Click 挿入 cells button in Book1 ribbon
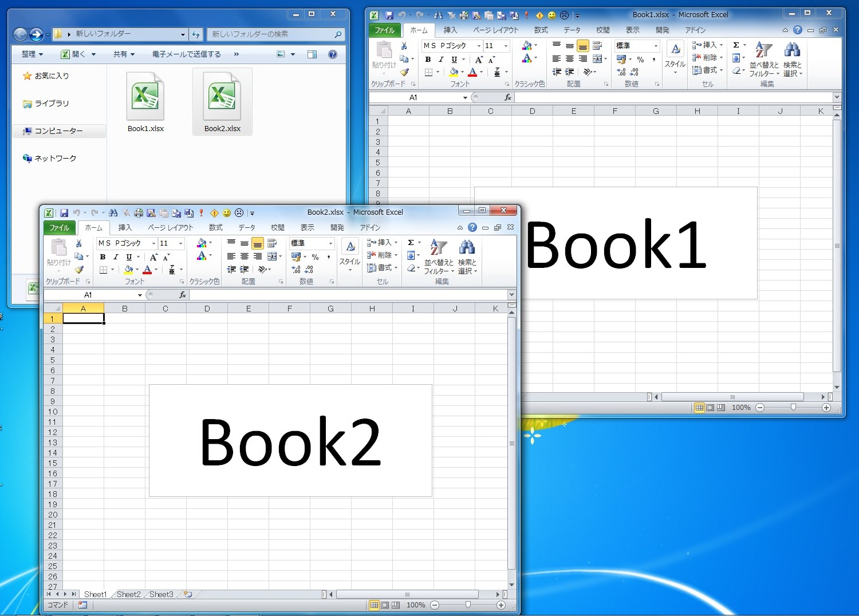This screenshot has width=859, height=616. tap(708, 45)
